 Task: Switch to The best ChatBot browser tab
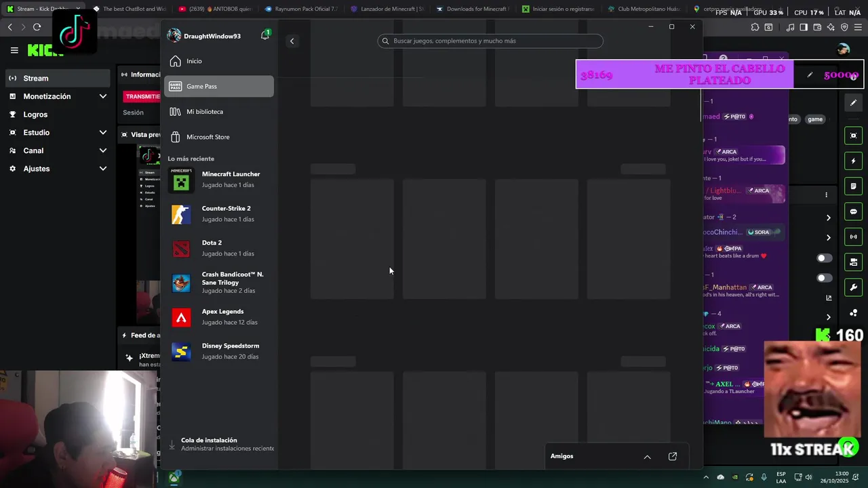click(x=129, y=9)
